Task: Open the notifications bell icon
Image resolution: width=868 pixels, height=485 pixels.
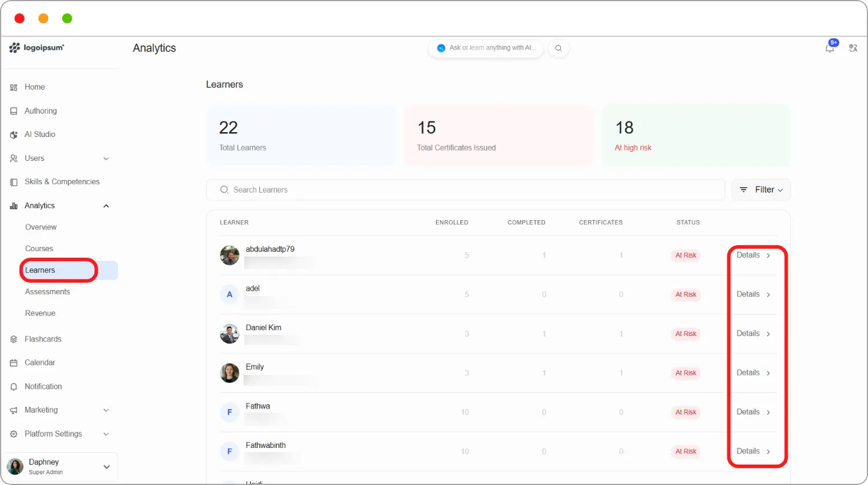Action: coord(830,48)
